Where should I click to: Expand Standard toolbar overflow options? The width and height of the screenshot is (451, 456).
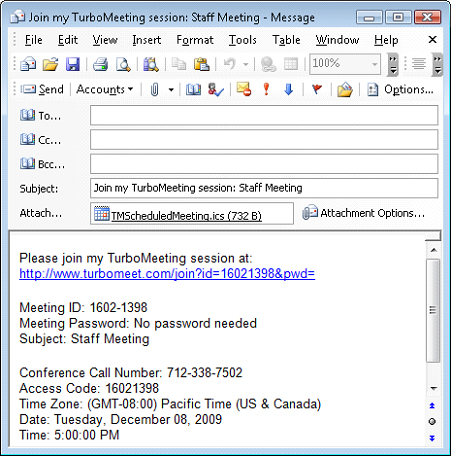pyautogui.click(x=393, y=64)
